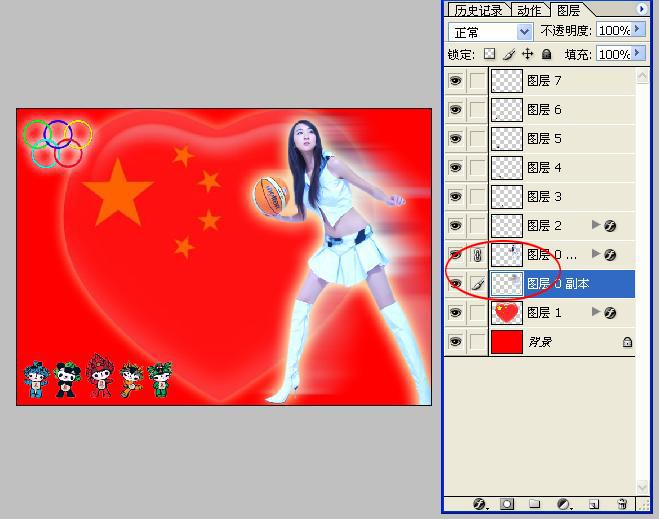Select layer 图层 4 by name
The image size is (659, 519).
[544, 168]
